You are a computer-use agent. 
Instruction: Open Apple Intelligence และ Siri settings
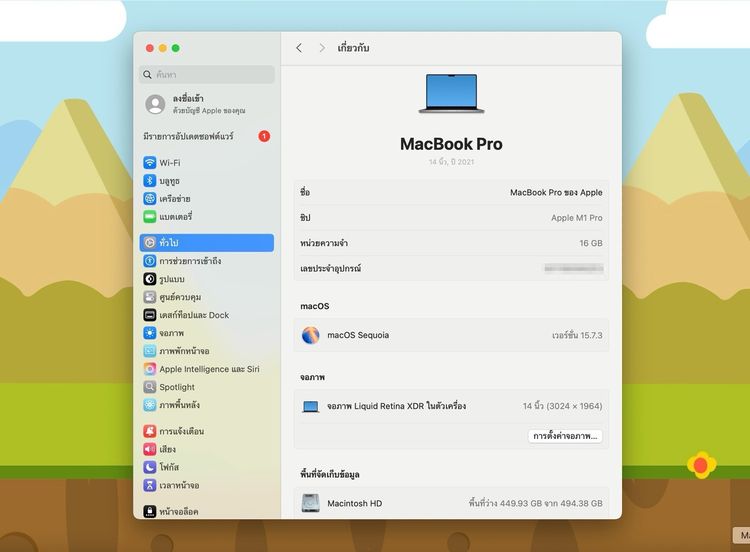[208, 369]
